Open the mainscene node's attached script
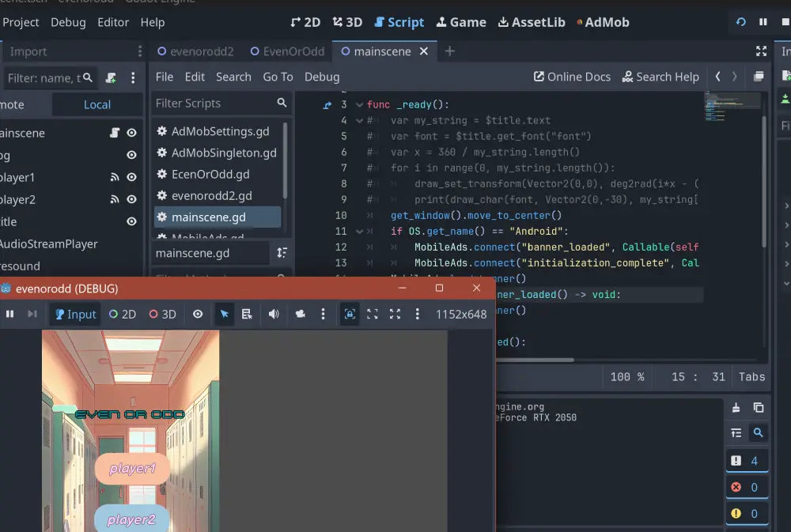This screenshot has height=532, width=791. [115, 133]
